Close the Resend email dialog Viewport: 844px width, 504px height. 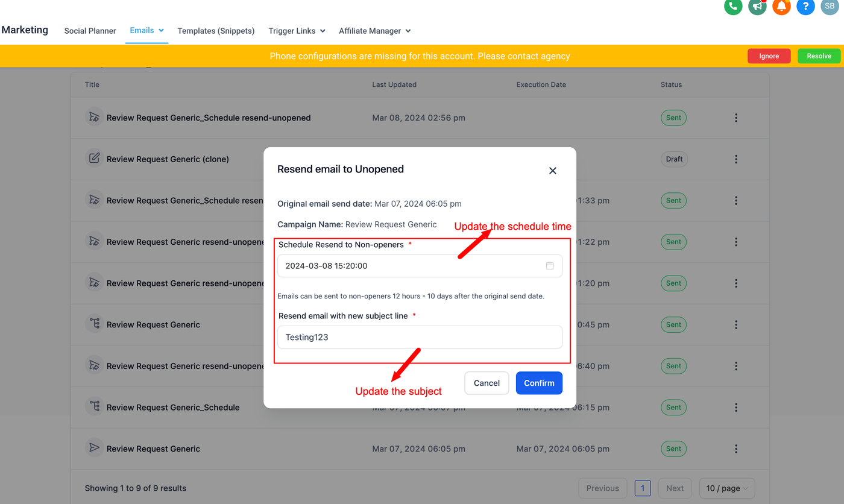click(552, 171)
